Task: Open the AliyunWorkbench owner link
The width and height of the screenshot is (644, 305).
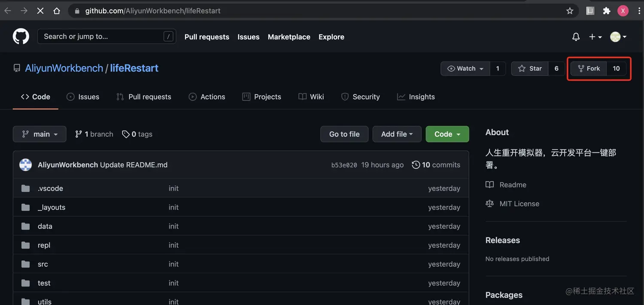Action: click(64, 68)
